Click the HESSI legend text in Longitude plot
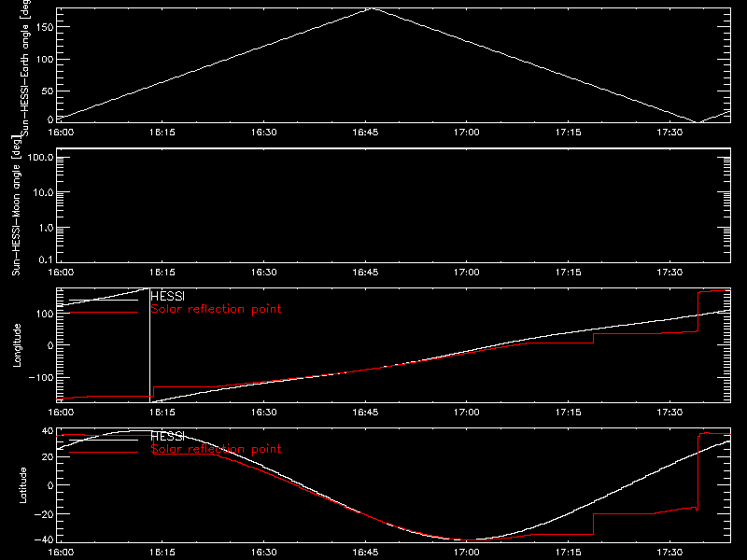 pyautogui.click(x=168, y=297)
